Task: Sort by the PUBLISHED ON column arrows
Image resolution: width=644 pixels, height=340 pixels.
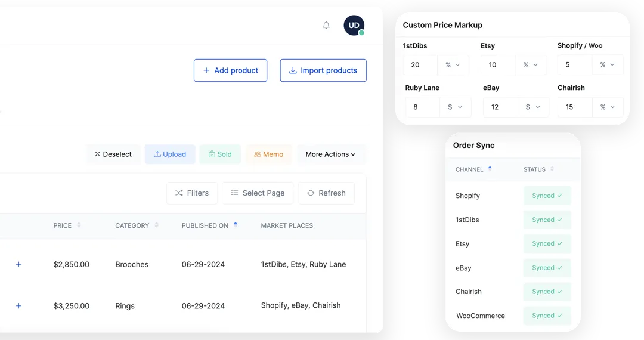Action: (236, 225)
